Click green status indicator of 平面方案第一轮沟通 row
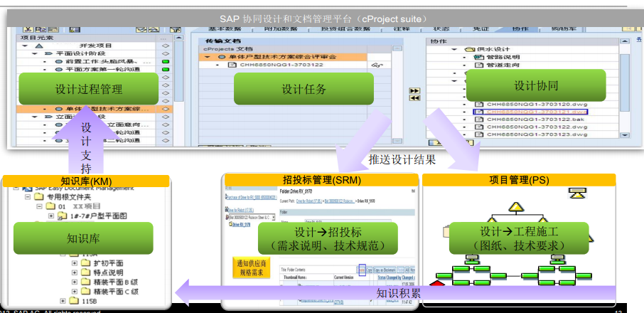644x313 pixels. (x=166, y=69)
